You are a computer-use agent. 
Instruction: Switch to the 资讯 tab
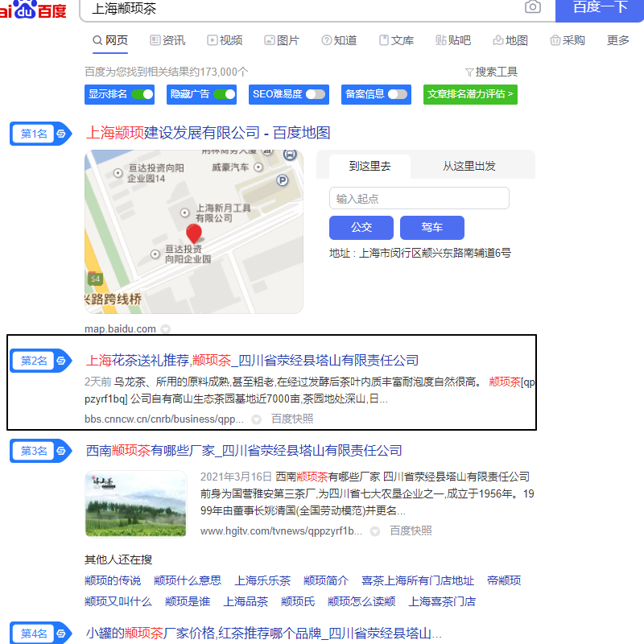(167, 40)
